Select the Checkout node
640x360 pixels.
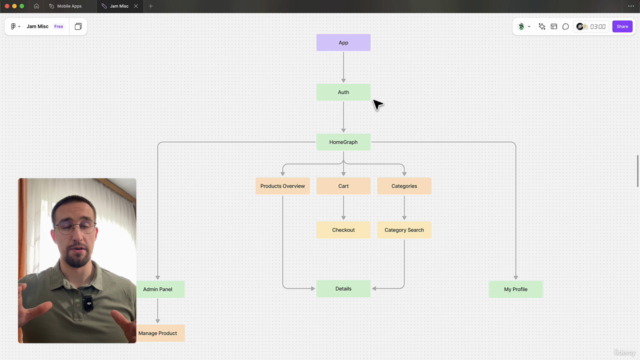pyautogui.click(x=343, y=230)
